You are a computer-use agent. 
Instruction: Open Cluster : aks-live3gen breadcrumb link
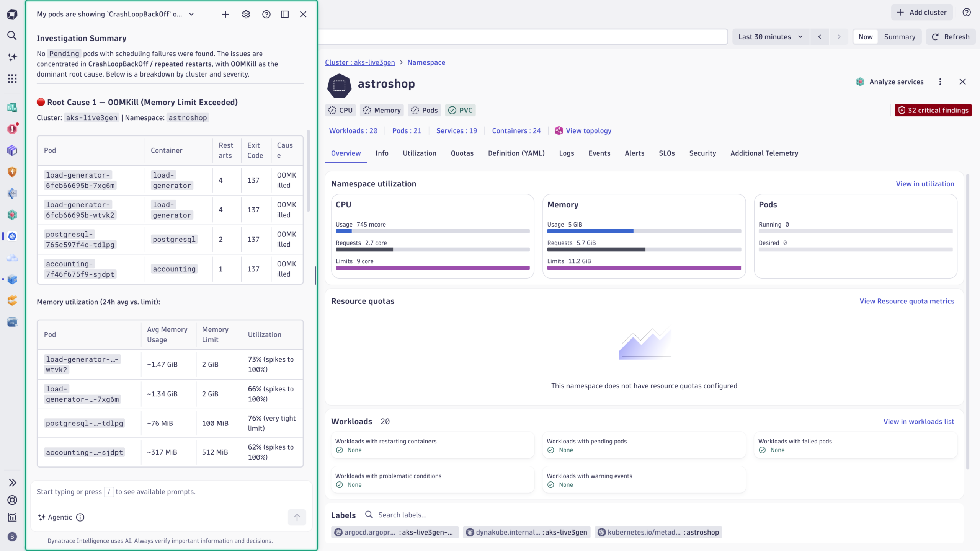pyautogui.click(x=360, y=62)
